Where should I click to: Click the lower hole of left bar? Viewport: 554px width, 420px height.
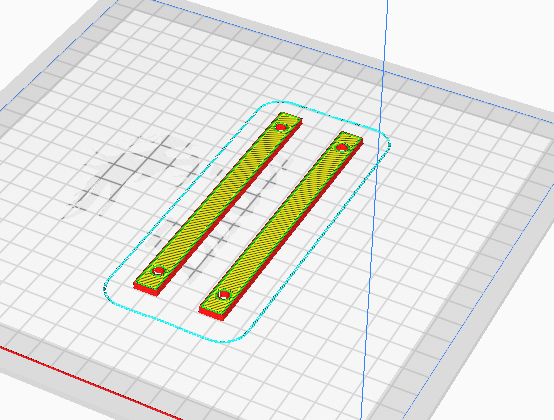(x=158, y=271)
